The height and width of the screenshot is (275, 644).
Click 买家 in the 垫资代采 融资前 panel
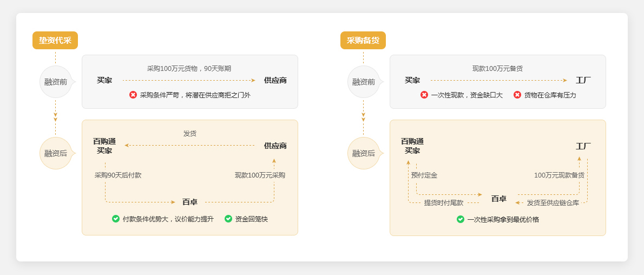coord(104,80)
